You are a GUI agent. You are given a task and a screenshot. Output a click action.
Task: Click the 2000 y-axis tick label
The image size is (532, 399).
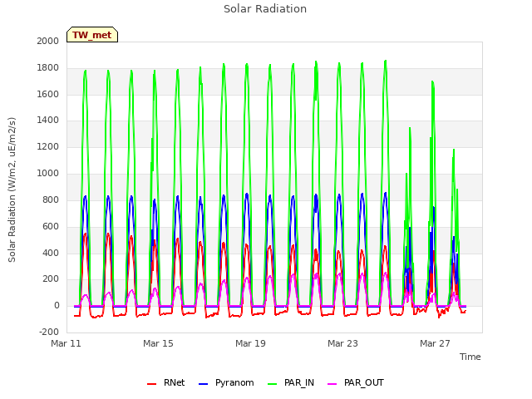(48, 41)
